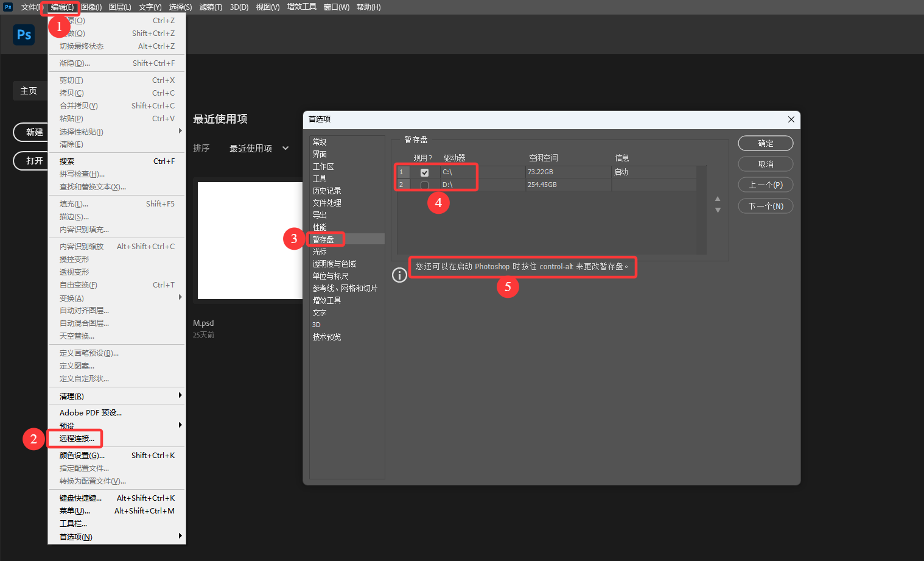Uncheck the C:\ scratch disk checkbox
The height and width of the screenshot is (561, 924).
[424, 172]
